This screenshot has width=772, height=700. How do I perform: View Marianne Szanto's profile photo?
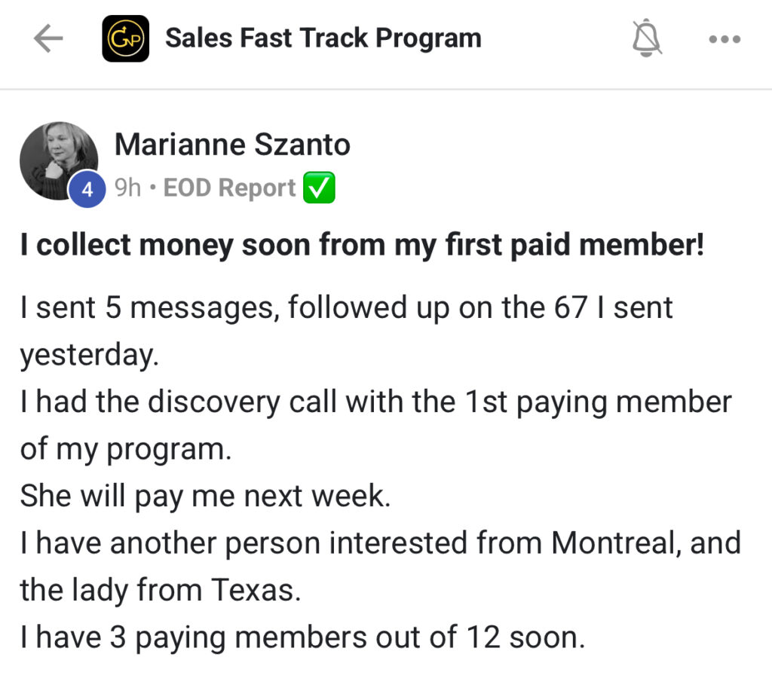pos(59,160)
